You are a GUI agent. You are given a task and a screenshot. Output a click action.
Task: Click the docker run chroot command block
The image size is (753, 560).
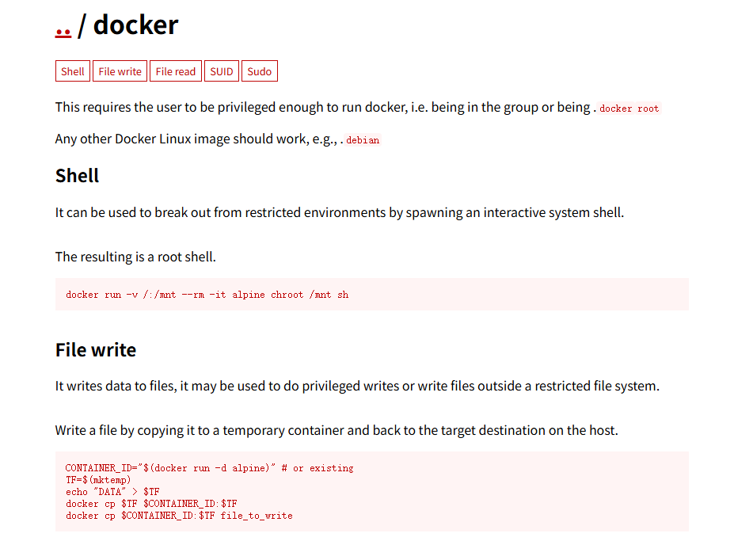pos(207,295)
